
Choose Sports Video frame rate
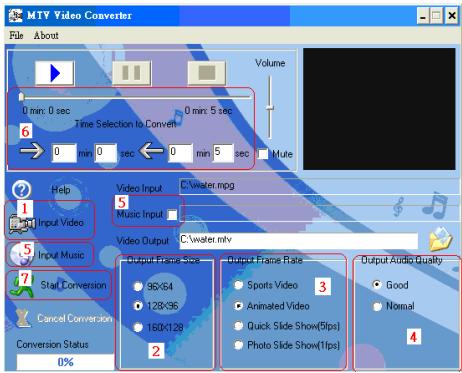(x=238, y=285)
